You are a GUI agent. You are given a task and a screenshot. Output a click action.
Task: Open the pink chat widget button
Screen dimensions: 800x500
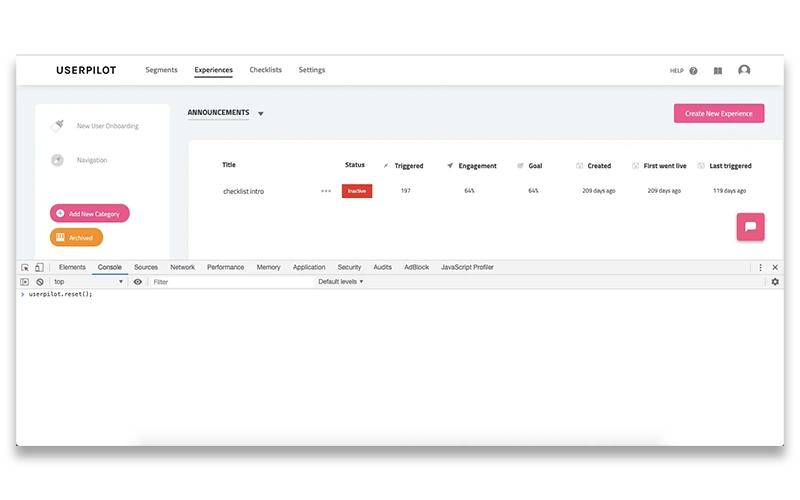click(751, 227)
